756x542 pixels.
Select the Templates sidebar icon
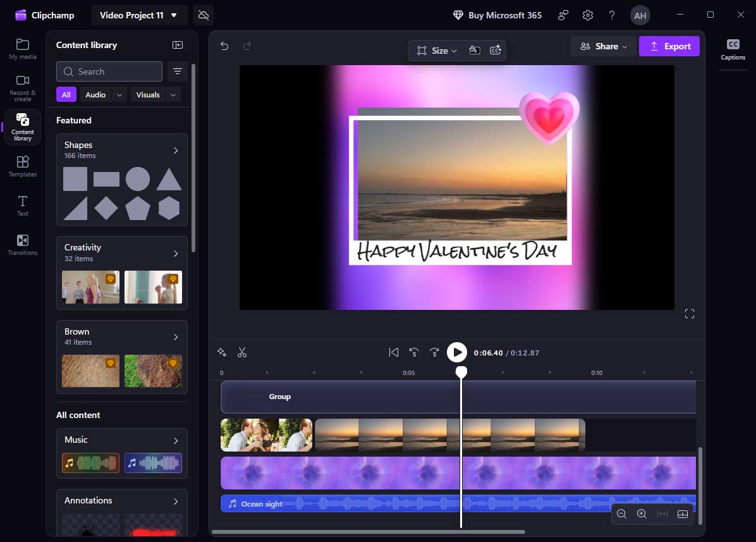point(22,165)
